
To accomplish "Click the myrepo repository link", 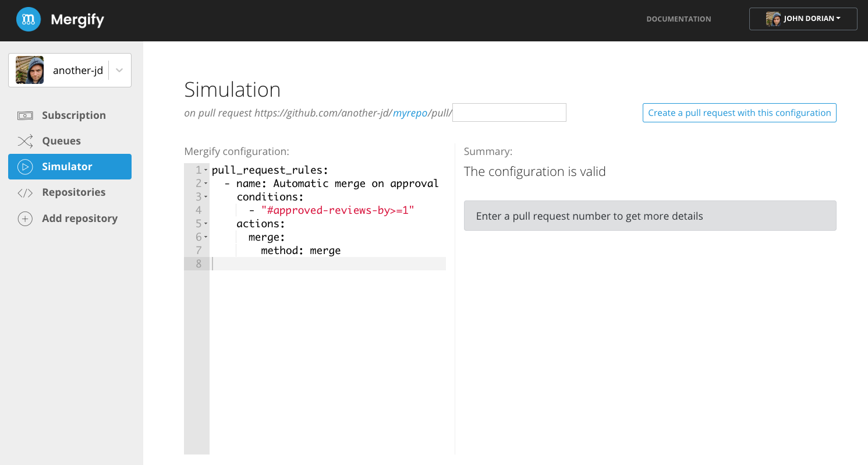I will click(x=410, y=113).
